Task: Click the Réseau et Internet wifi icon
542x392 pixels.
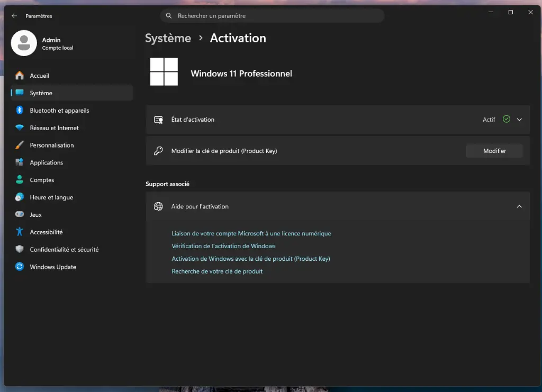Action: [20, 127]
